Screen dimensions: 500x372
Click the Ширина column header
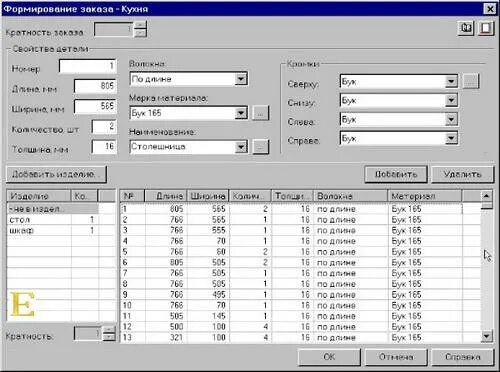click(x=208, y=196)
